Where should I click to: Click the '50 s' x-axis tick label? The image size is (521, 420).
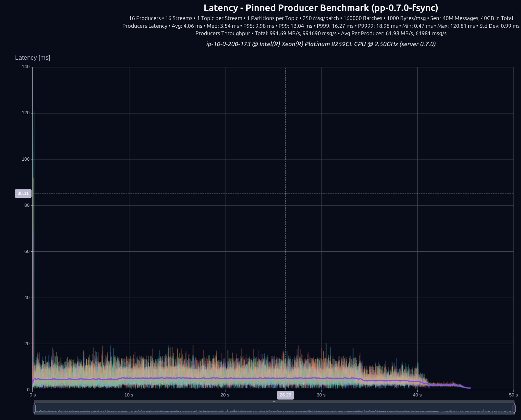(x=513, y=395)
